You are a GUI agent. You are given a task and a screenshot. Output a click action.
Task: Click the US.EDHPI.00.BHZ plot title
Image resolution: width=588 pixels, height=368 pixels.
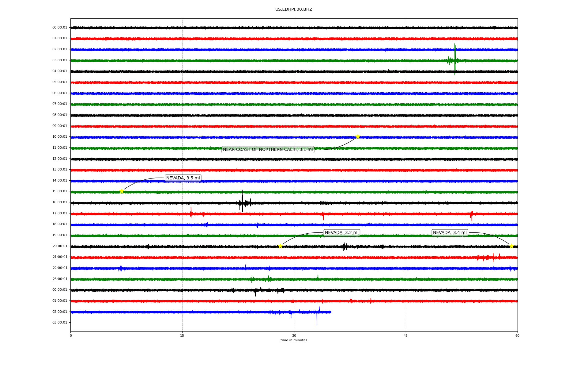click(x=294, y=10)
